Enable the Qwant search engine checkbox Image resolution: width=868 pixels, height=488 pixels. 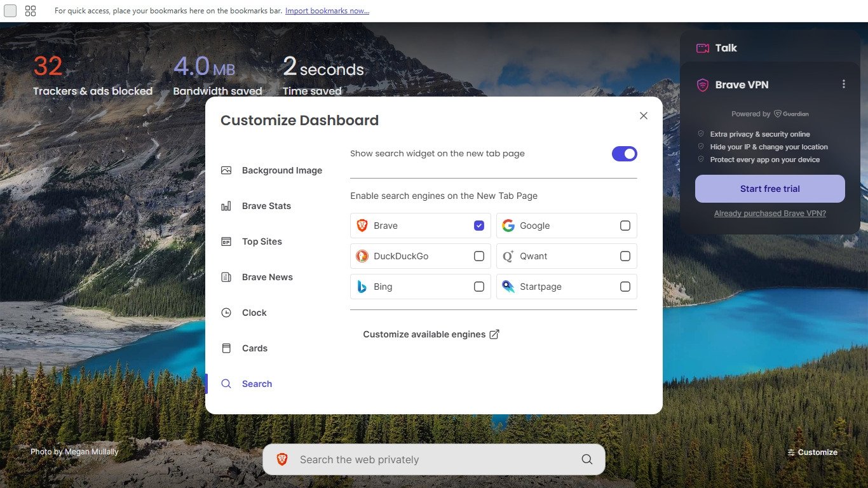pos(625,256)
